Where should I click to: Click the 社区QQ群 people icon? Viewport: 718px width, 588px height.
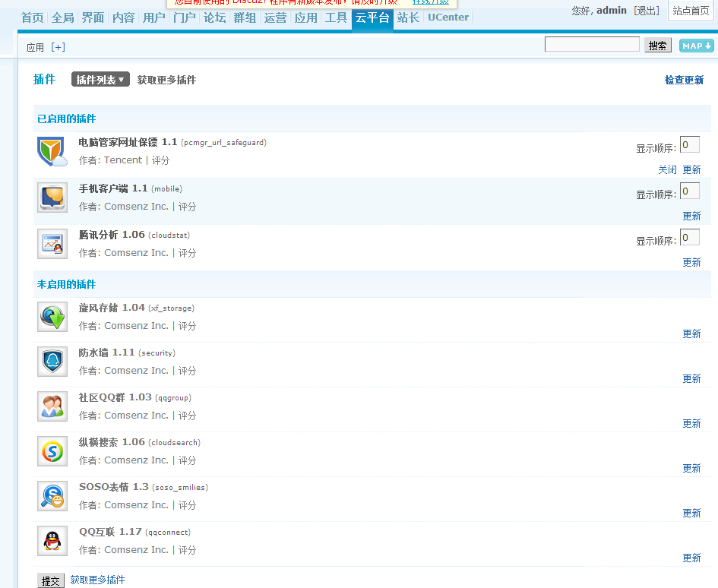[x=52, y=406]
